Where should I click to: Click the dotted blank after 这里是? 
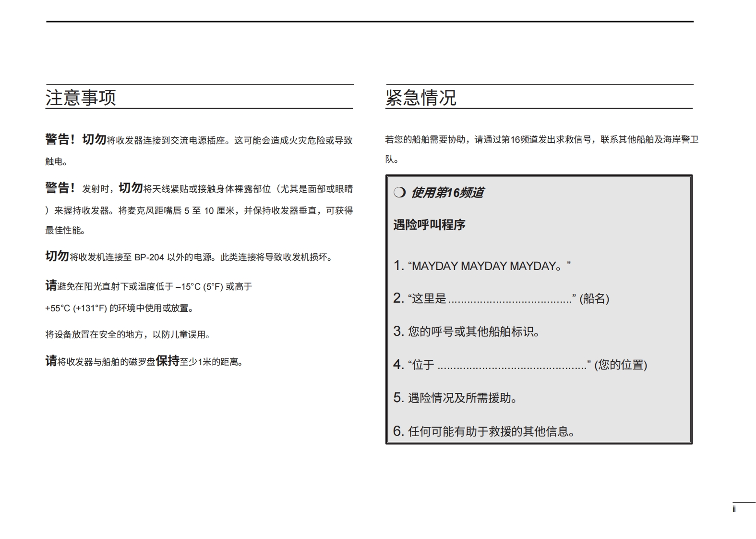coord(510,300)
